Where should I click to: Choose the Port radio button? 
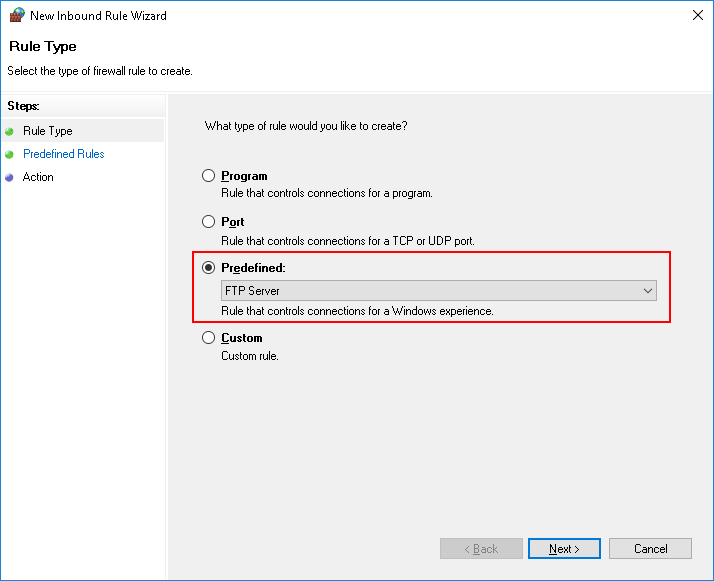click(209, 222)
